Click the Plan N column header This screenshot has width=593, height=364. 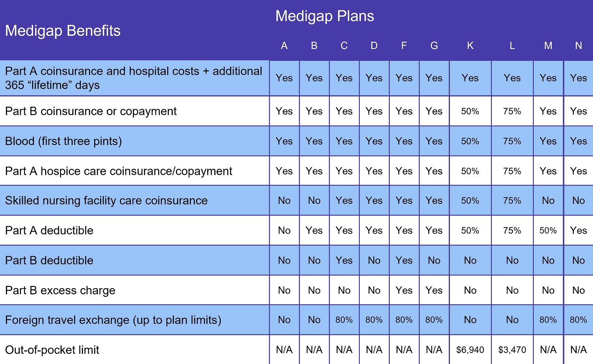point(578,46)
